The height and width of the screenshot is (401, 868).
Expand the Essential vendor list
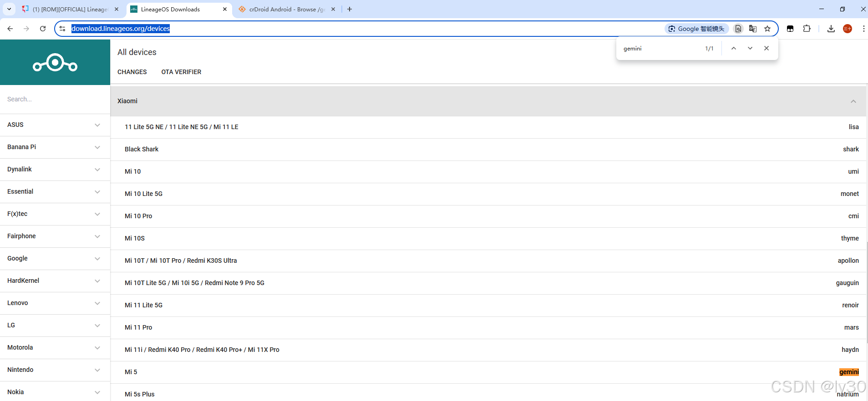pyautogui.click(x=55, y=191)
